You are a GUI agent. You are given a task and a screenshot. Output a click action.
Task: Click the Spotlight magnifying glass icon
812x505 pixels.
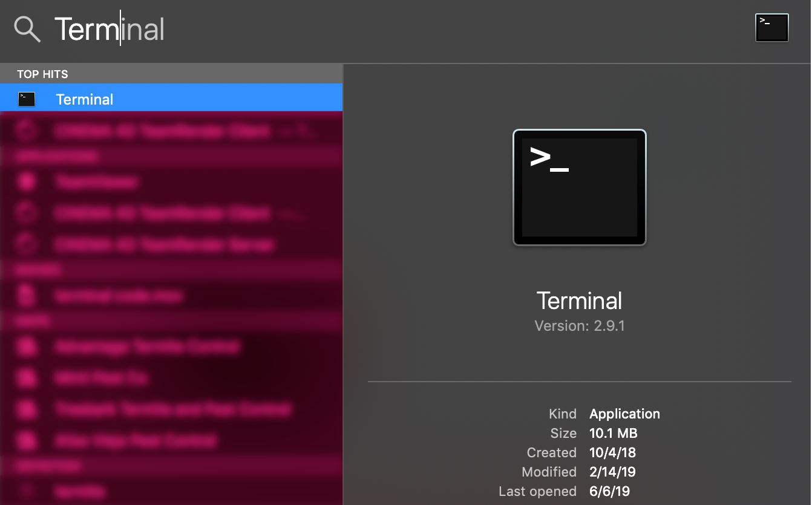coord(27,29)
